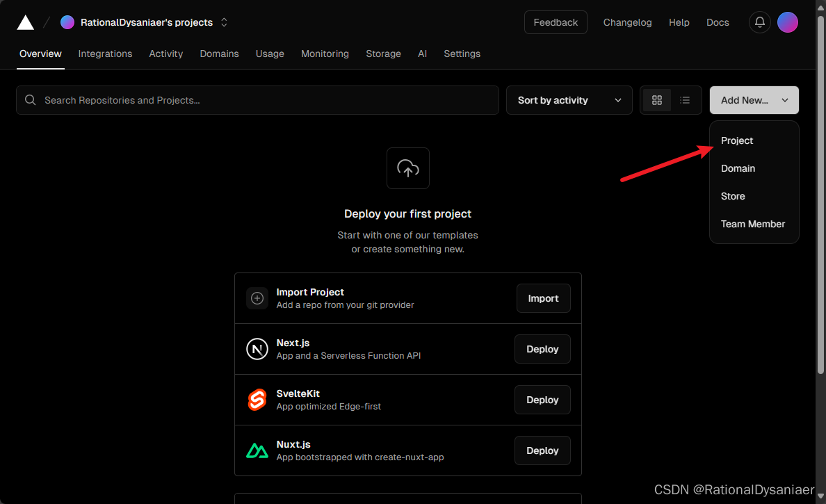826x504 pixels.
Task: Deploy the SvelteKit template
Action: pos(542,400)
